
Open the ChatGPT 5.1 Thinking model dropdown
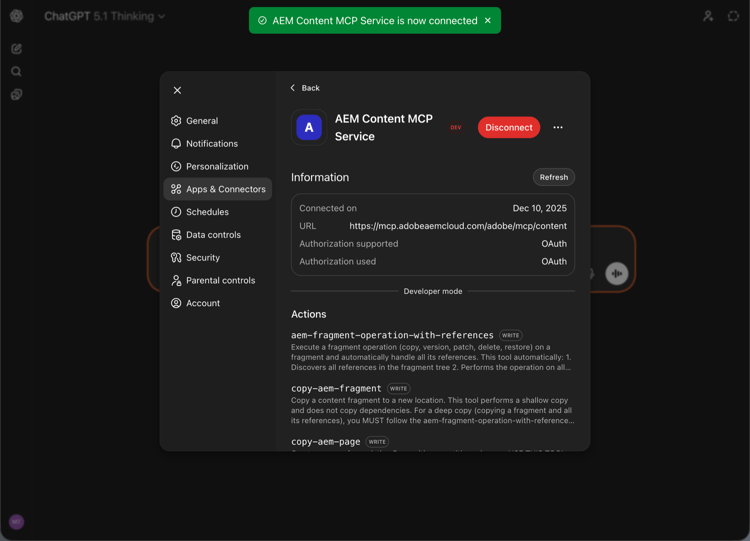point(105,16)
